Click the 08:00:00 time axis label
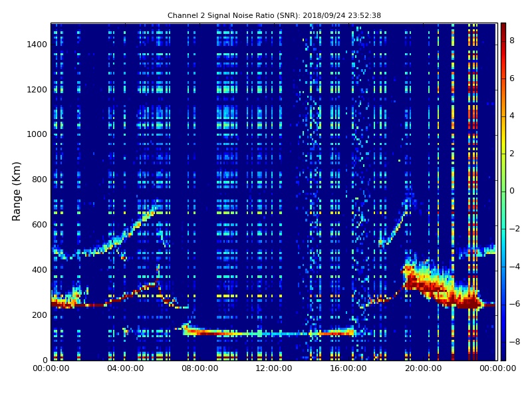532x399 pixels. (200, 368)
